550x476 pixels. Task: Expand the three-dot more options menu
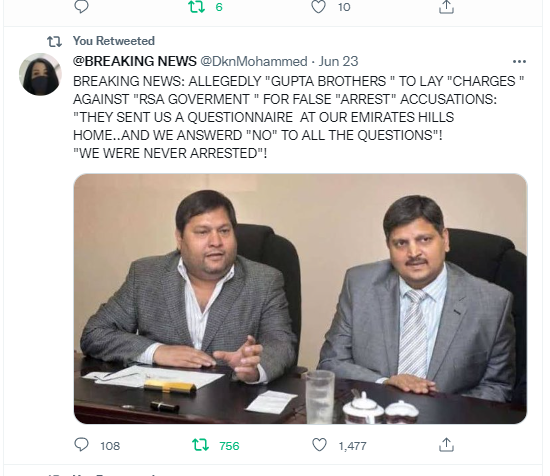pyautogui.click(x=519, y=62)
